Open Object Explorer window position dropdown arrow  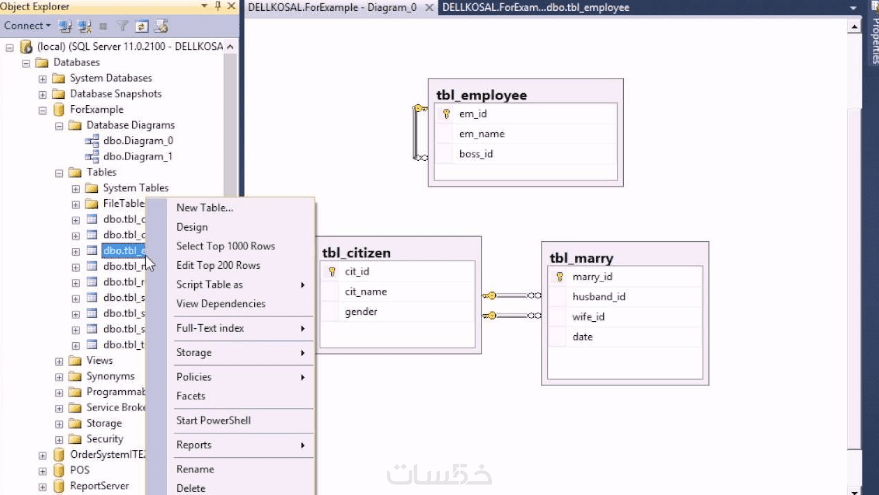204,6
